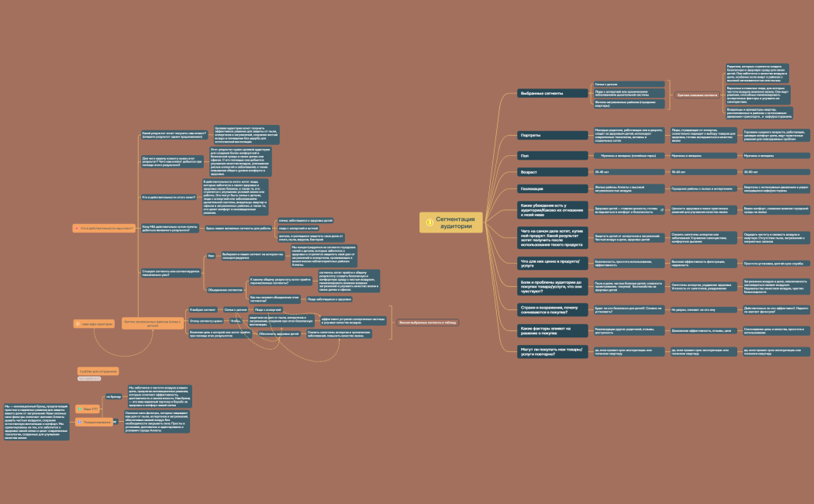This screenshot has height=504, width=814.
Task: Click the Какие факторы влияют на решение topic
Action: [x=554, y=330]
